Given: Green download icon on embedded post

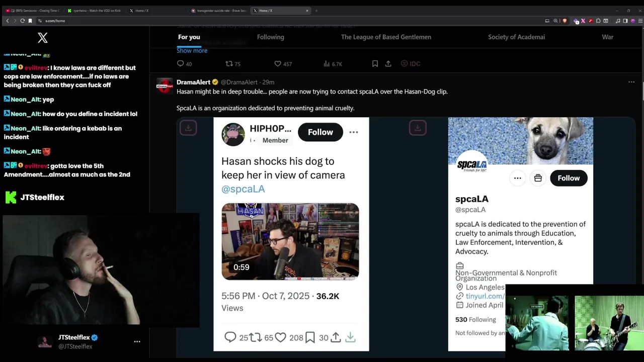Looking at the screenshot, I should coord(350,337).
